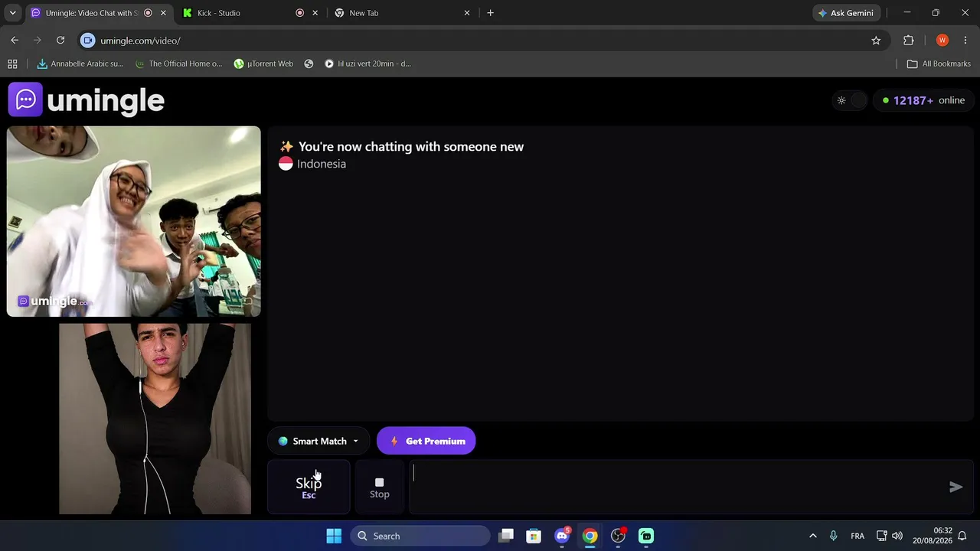Screen dimensions: 980x551
Task: Click the umingle logo
Action: click(87, 100)
